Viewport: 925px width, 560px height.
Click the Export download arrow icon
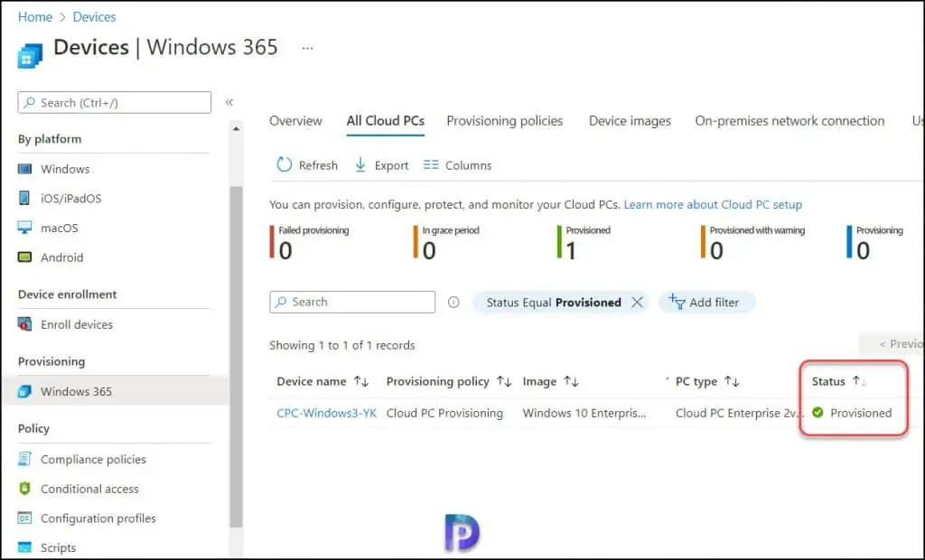tap(360, 164)
